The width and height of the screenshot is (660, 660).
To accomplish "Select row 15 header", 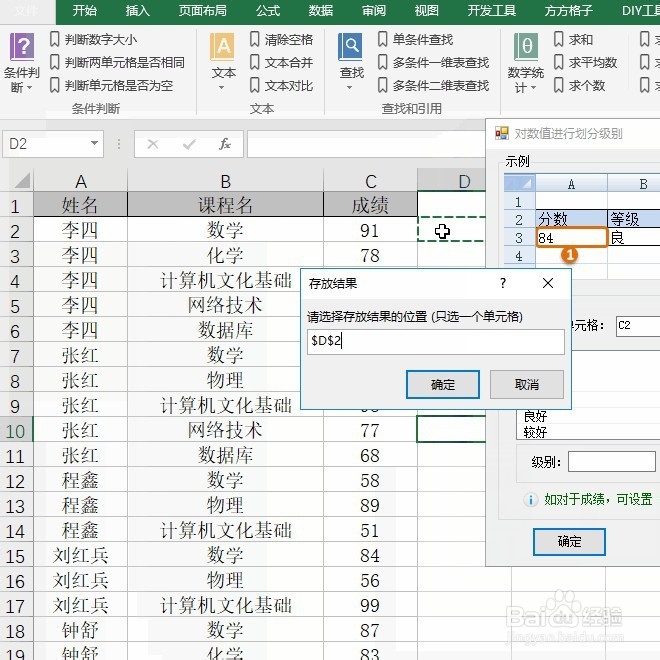I will 16,556.
